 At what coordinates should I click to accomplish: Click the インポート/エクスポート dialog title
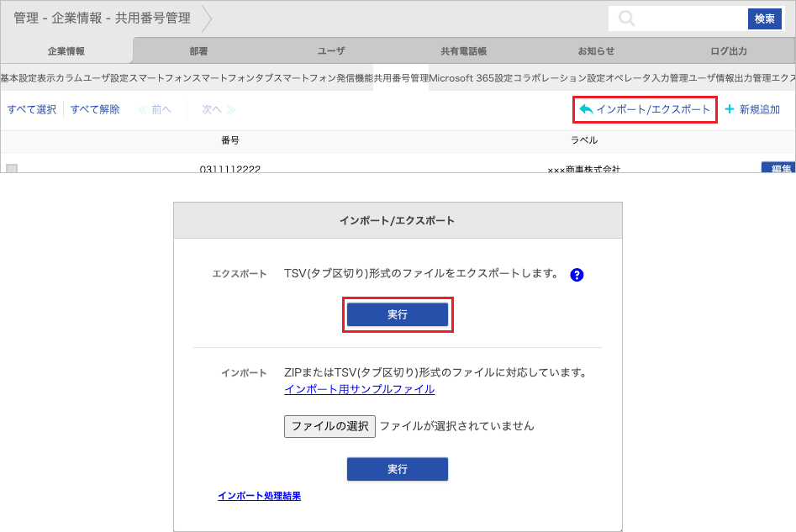click(x=397, y=220)
